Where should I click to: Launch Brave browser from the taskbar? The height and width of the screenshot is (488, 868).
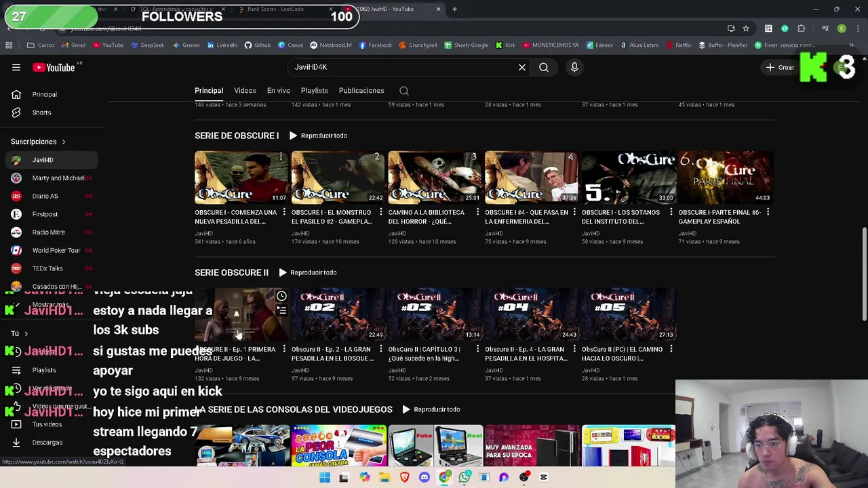(405, 477)
